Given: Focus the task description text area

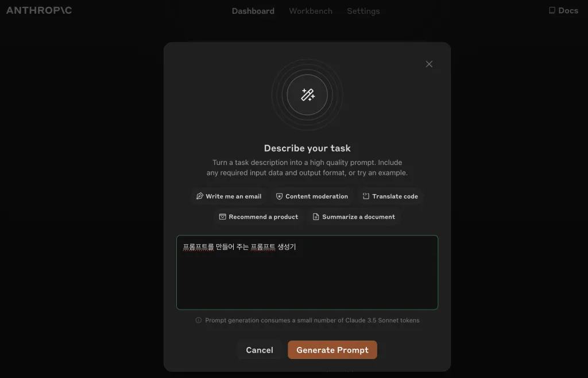Looking at the screenshot, I should (x=307, y=272).
